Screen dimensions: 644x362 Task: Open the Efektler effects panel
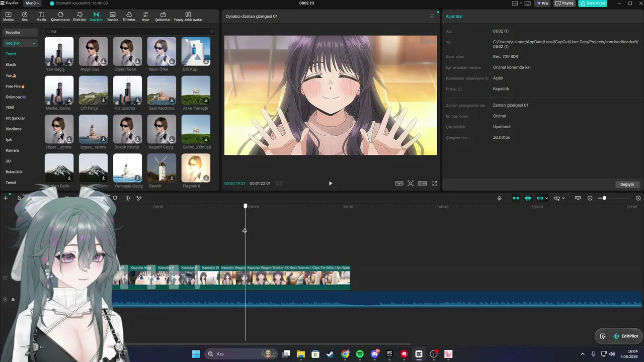click(79, 17)
